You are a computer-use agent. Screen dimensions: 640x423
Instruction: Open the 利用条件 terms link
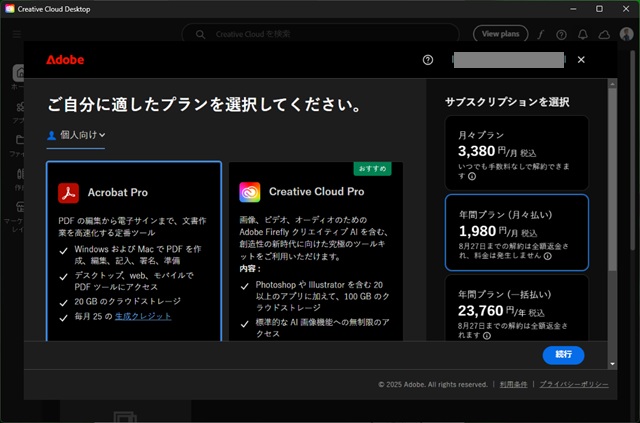point(513,385)
